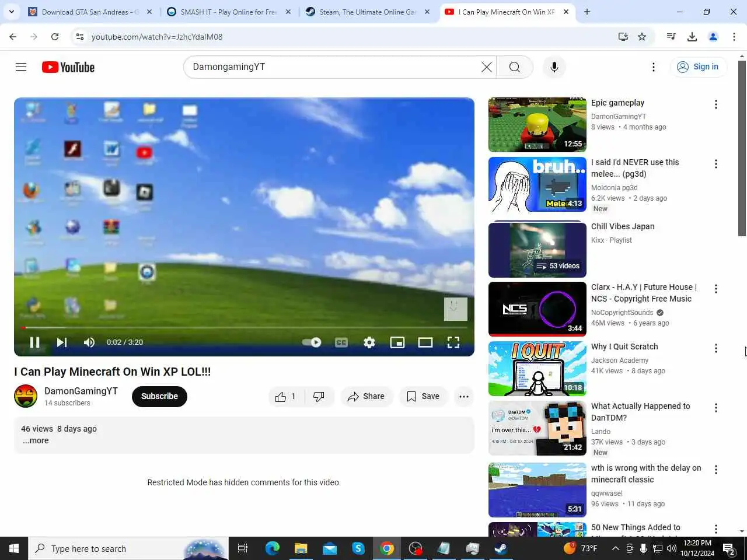
Task: Open more actions below the video
Action: tap(464, 397)
